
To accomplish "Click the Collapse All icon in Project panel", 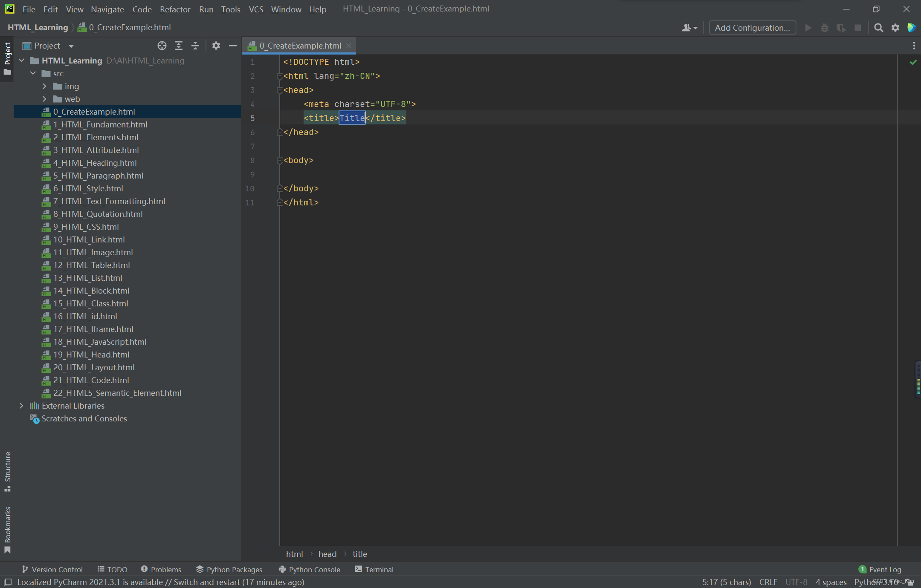I will click(195, 46).
